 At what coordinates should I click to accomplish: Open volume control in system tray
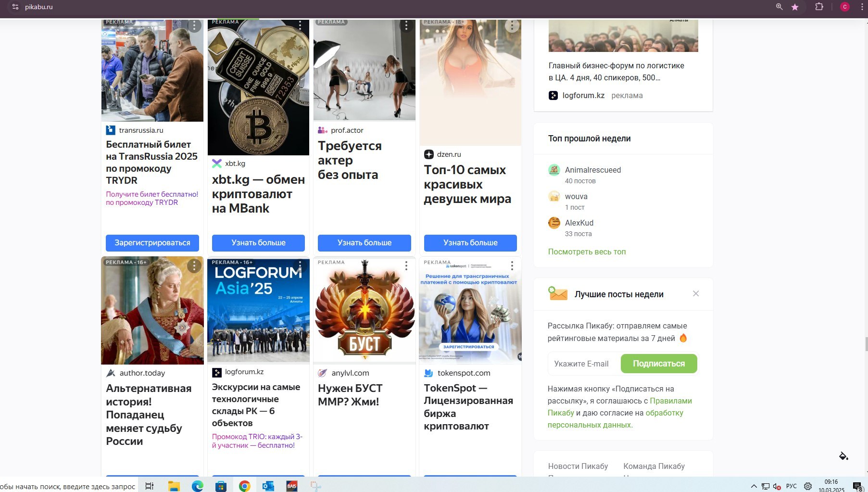tap(777, 486)
